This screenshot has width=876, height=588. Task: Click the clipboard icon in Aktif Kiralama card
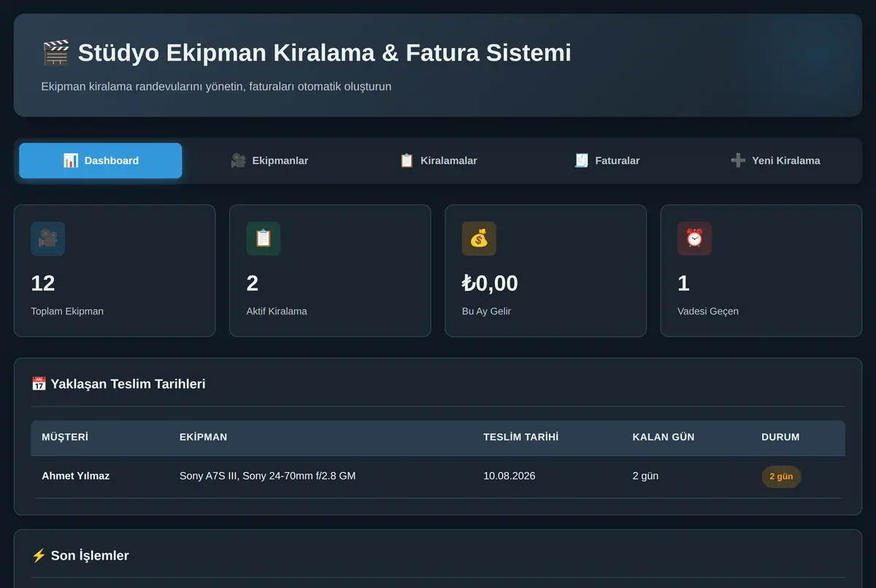pyautogui.click(x=264, y=239)
